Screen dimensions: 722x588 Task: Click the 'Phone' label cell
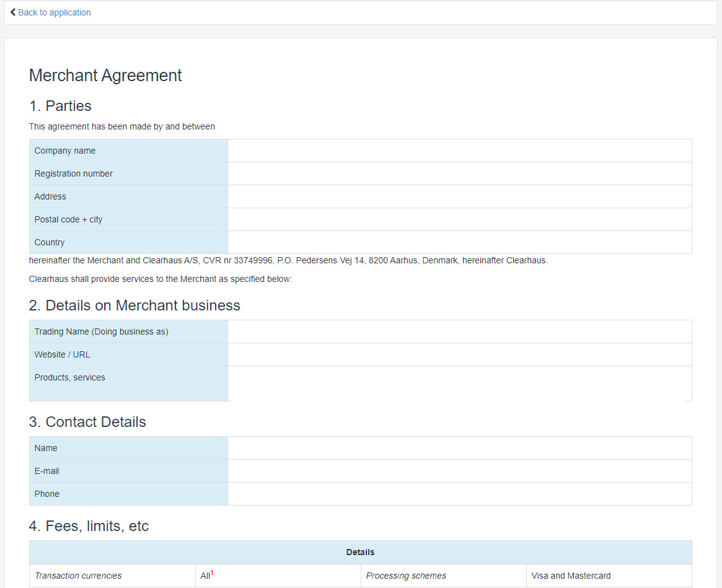click(128, 494)
